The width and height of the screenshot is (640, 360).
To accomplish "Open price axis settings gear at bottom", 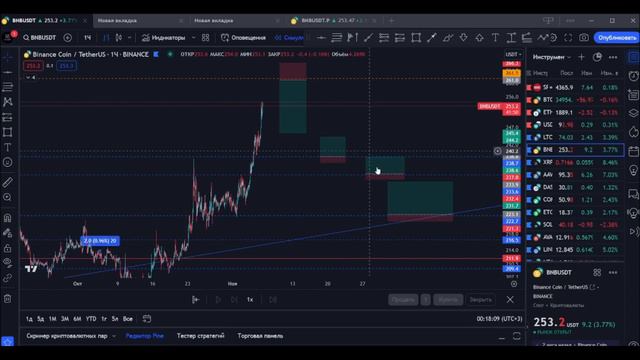I will coord(514,284).
